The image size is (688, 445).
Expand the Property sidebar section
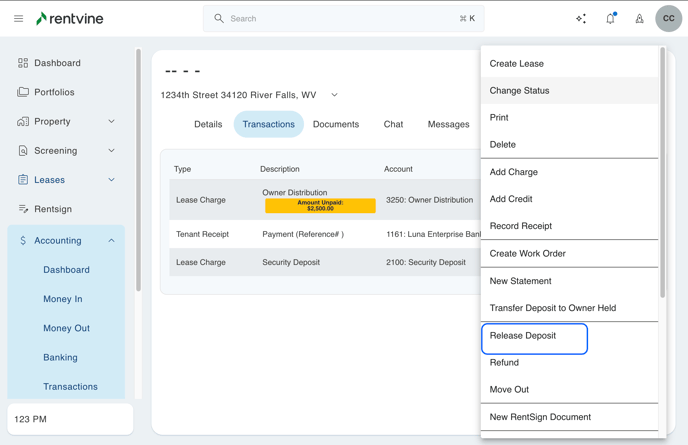[111, 122]
